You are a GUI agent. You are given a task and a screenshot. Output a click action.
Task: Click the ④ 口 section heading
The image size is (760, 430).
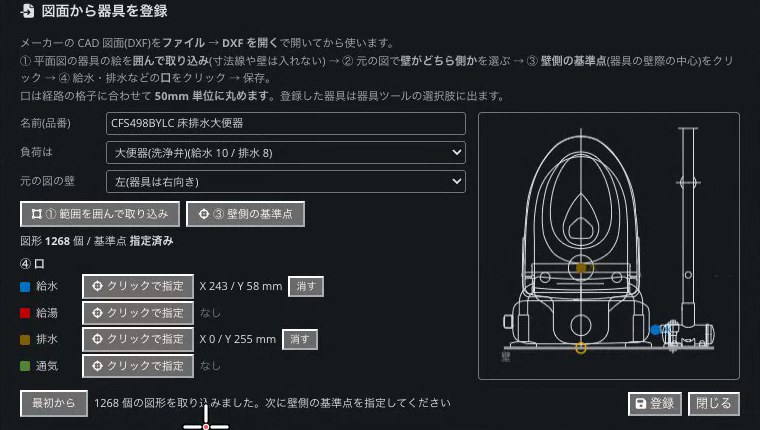point(32,264)
